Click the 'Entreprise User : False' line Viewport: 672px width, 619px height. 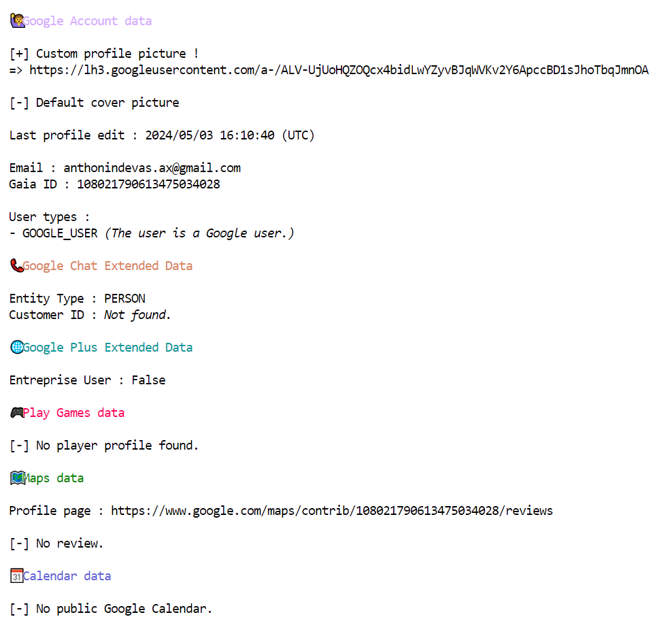88,380
